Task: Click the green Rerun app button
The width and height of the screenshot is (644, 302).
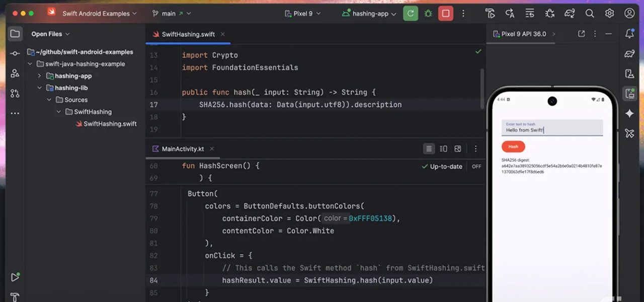Action: click(x=411, y=14)
